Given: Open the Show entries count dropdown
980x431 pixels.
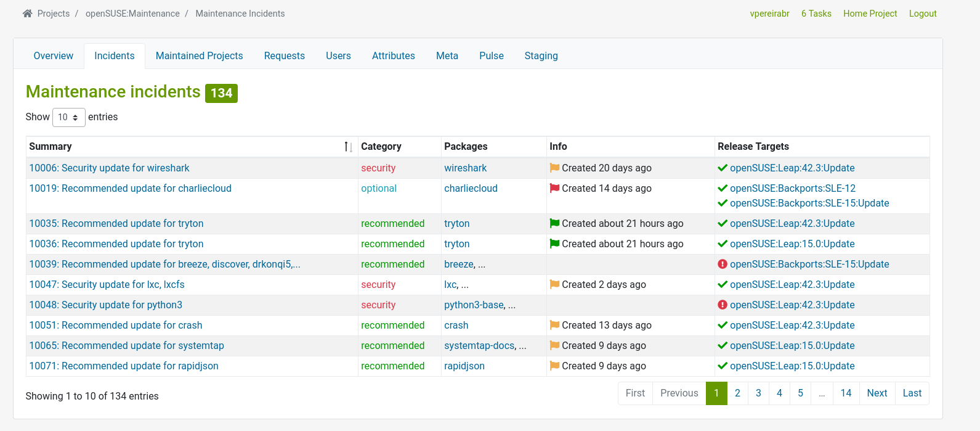Looking at the screenshot, I should click(x=68, y=117).
